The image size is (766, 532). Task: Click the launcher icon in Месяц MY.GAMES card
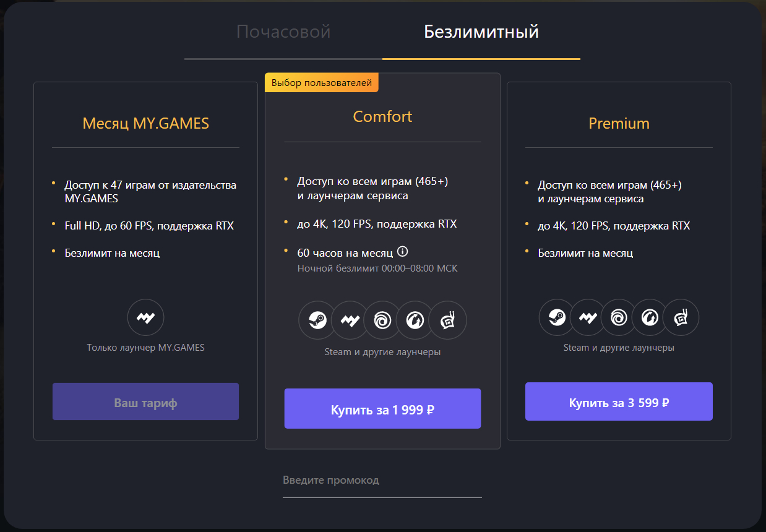point(145,317)
